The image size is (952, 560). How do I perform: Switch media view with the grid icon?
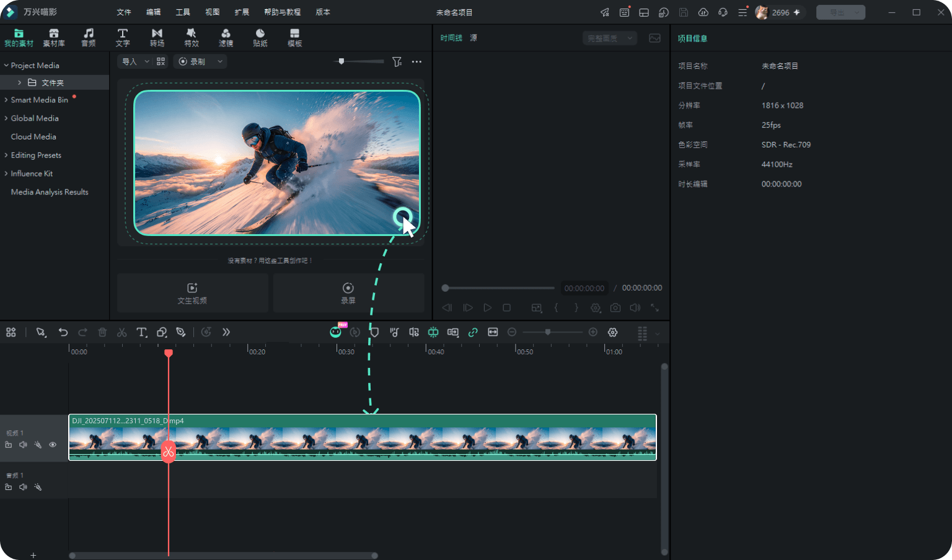[x=161, y=61]
